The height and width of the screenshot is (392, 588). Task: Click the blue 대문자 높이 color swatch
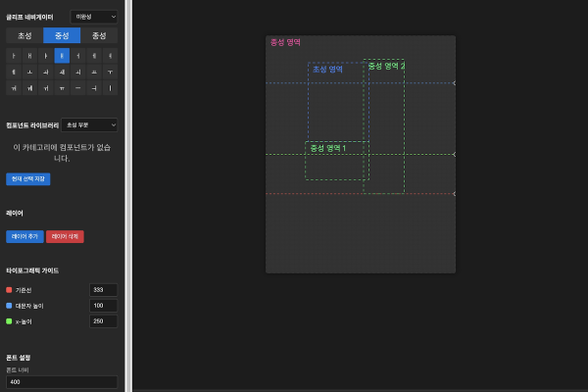9,306
